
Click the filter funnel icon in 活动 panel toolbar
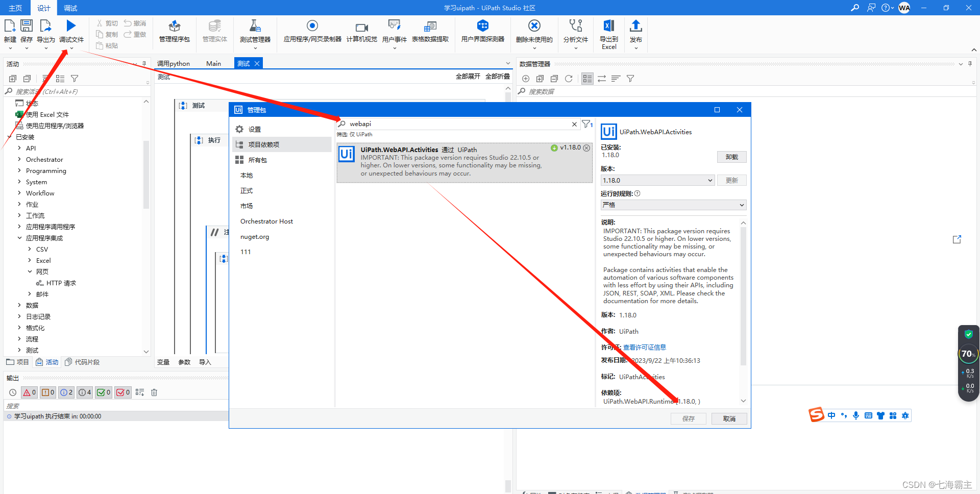click(x=75, y=79)
